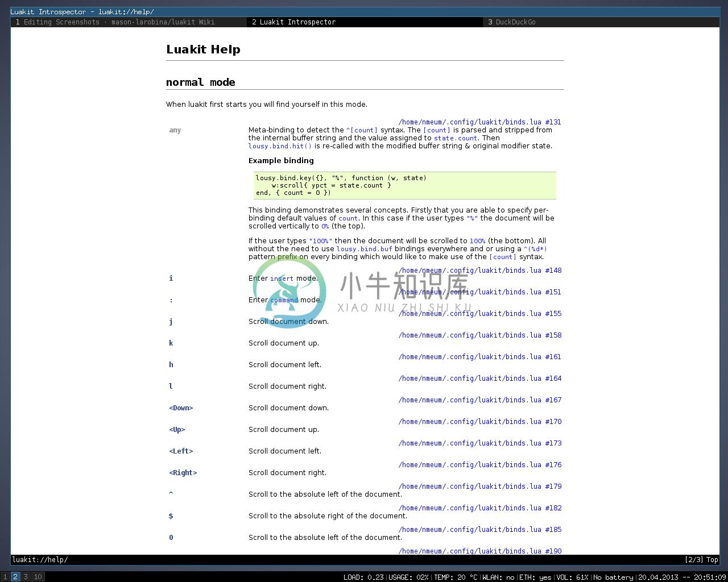The height and width of the screenshot is (582, 728).
Task: Open binds.lua #155 source link
Action: 480,314
